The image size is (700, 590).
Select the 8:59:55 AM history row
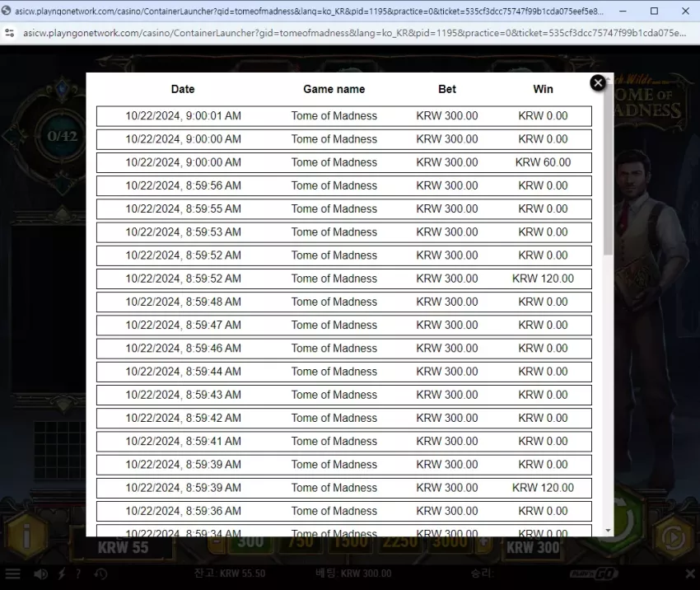coord(343,209)
